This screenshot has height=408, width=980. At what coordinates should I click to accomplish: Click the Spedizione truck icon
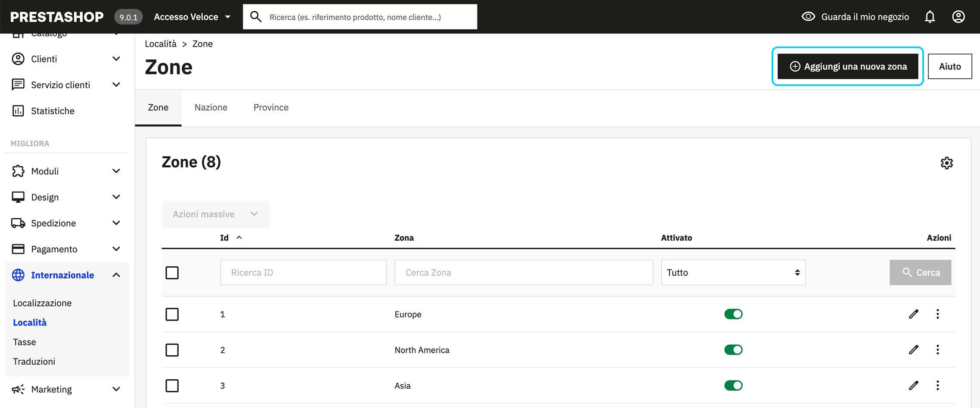[18, 223]
